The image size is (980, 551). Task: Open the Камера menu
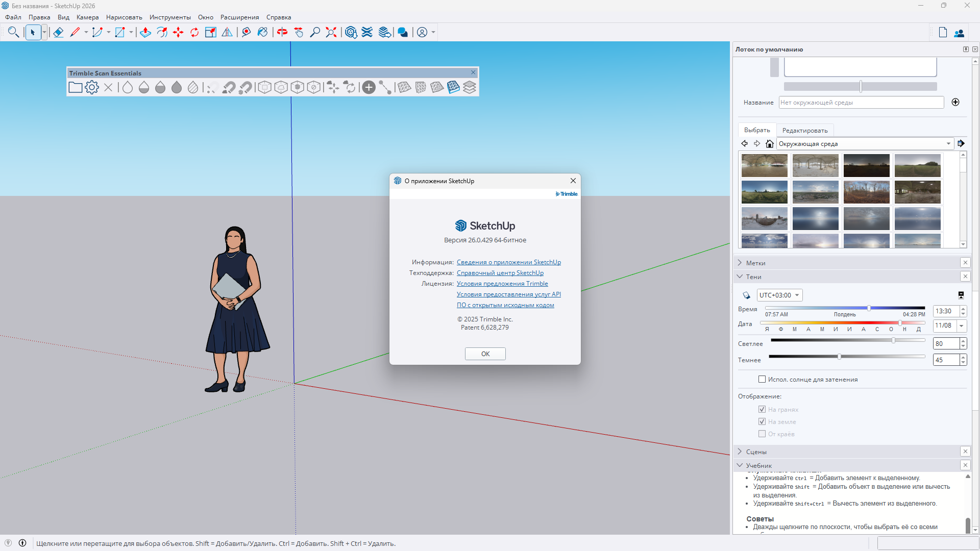point(87,17)
